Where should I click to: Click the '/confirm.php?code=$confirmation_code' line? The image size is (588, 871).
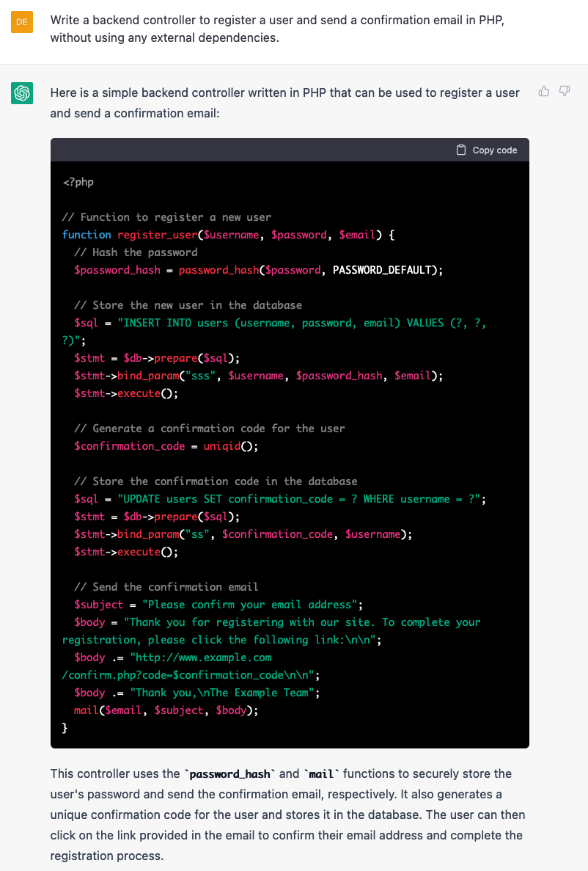pos(191,675)
